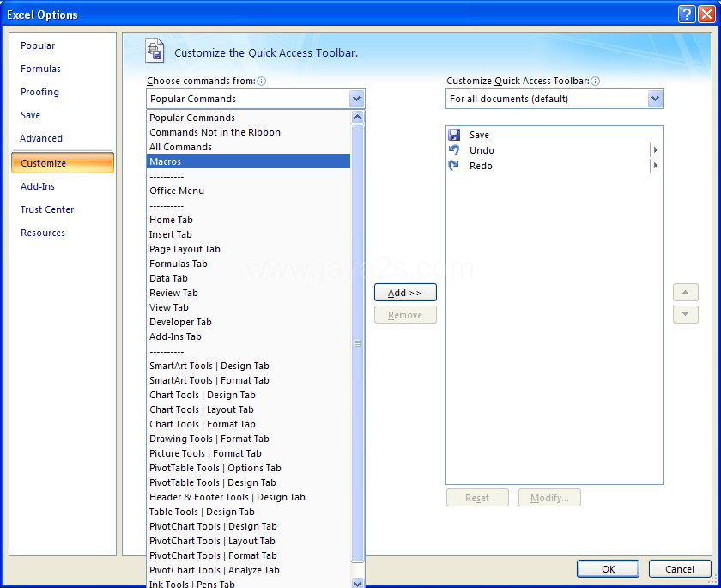The width and height of the screenshot is (721, 588).
Task: Click the Undo arrow icon
Action: click(x=454, y=150)
